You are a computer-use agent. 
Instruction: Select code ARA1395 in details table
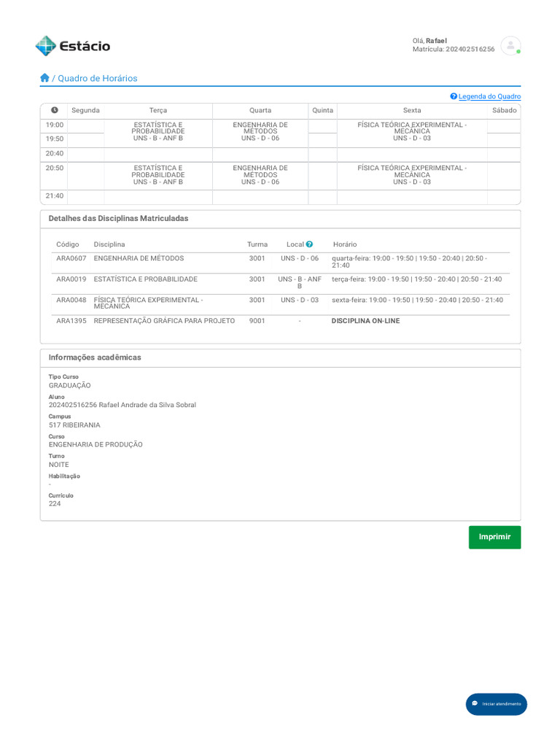[x=71, y=321]
